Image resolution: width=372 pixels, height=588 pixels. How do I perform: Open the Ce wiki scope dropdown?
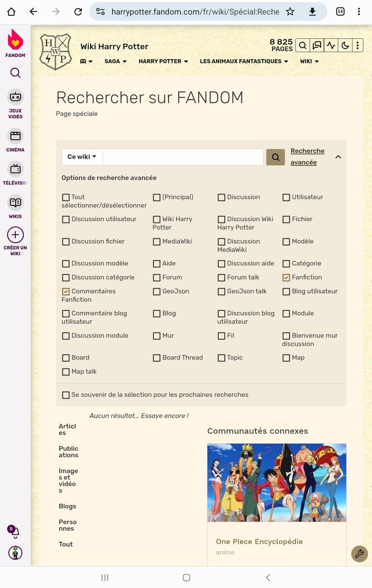(82, 157)
